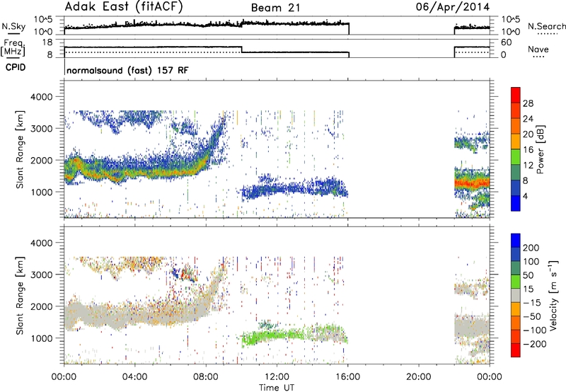Image resolution: width=566 pixels, height=392 pixels.
Task: Select the "1000" tick in the velocity panel
Action: (42, 338)
